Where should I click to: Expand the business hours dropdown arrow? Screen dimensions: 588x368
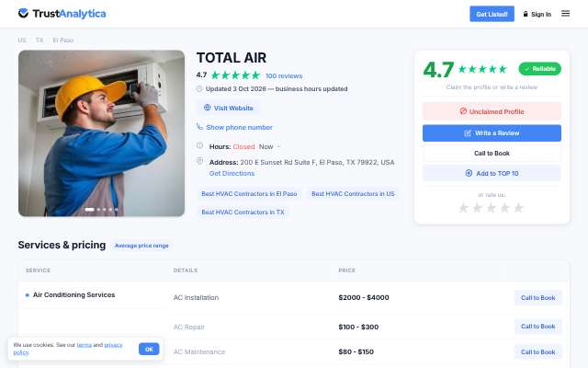pos(278,146)
